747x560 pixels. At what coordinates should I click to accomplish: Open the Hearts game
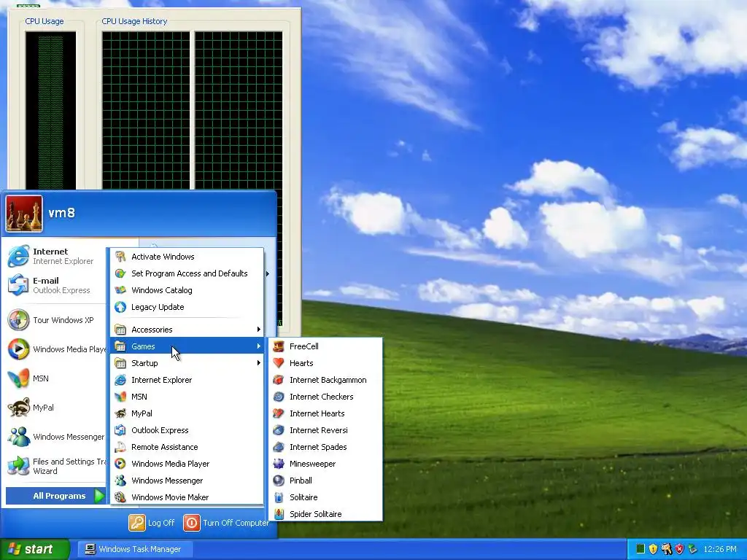(325, 363)
